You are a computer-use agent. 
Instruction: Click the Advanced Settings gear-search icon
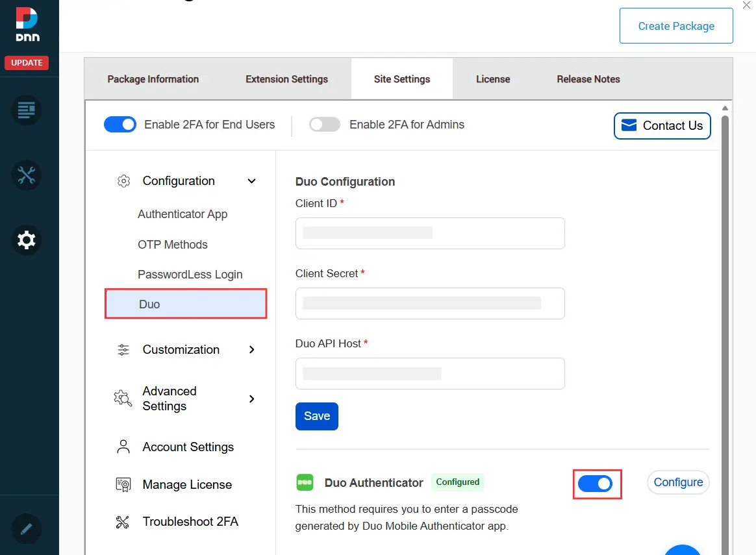[x=123, y=399]
